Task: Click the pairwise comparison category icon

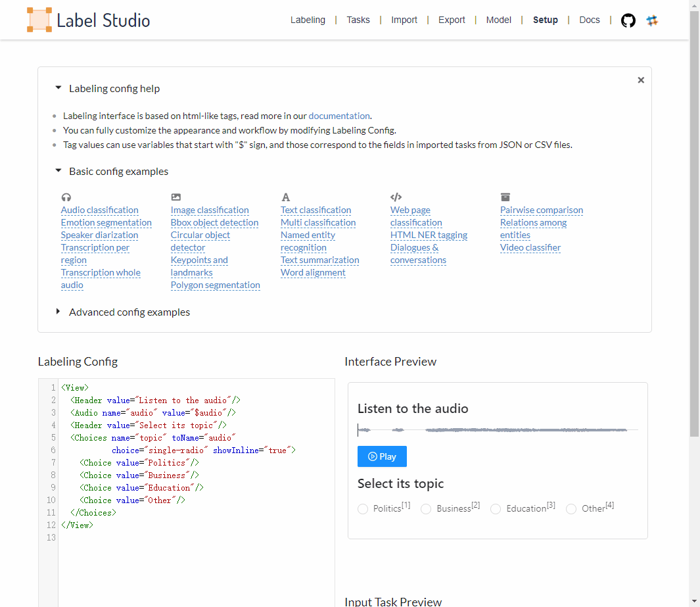Action: pyautogui.click(x=505, y=196)
